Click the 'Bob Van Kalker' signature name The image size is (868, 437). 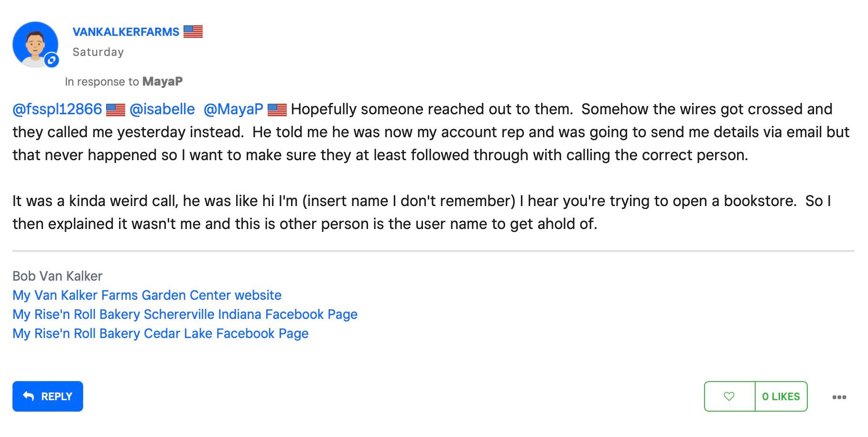coord(57,276)
